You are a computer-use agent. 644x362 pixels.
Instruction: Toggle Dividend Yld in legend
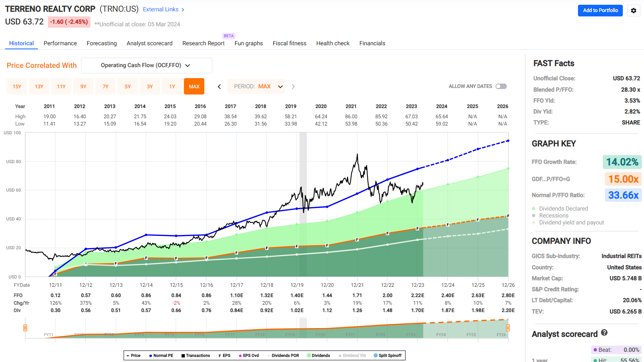352,355
